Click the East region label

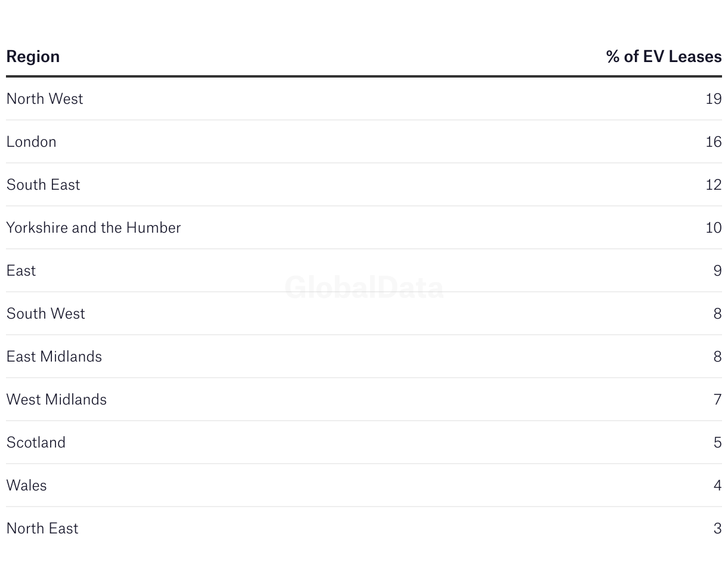(21, 270)
